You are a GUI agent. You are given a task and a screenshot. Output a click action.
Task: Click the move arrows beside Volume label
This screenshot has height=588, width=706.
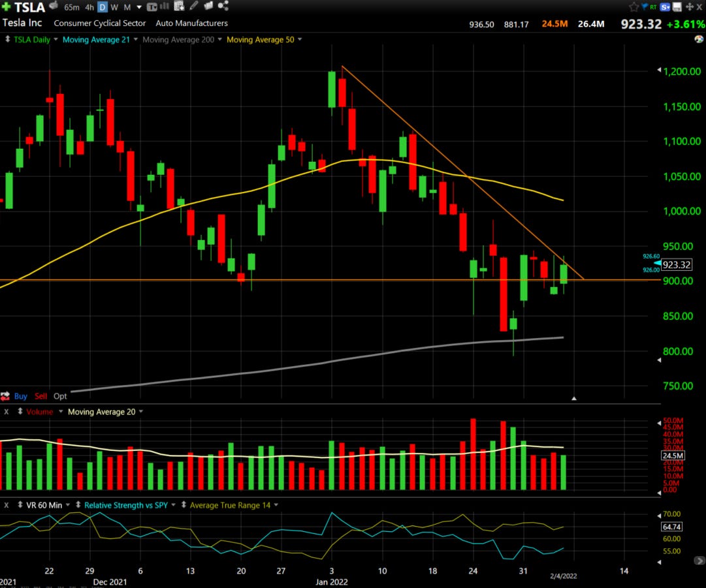(20, 411)
